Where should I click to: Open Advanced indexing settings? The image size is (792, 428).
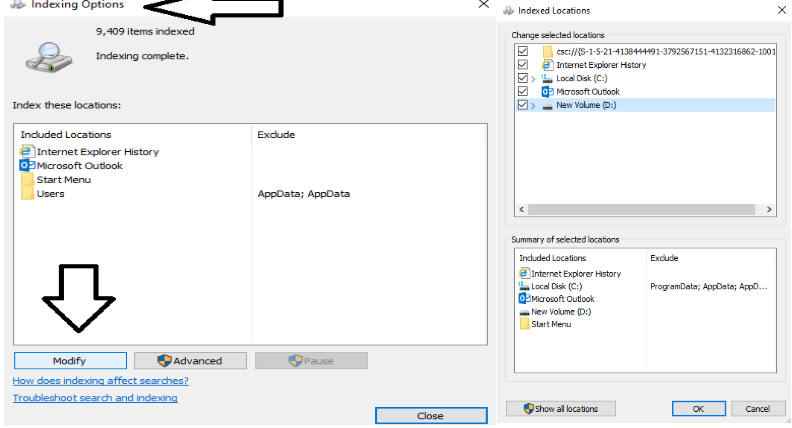[x=190, y=361]
